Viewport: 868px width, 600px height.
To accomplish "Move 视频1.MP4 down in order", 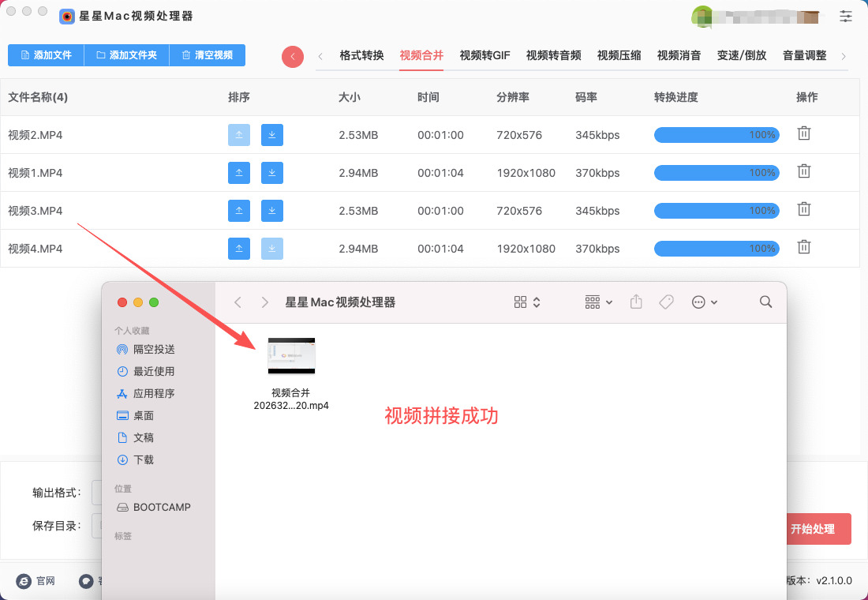I will click(271, 173).
